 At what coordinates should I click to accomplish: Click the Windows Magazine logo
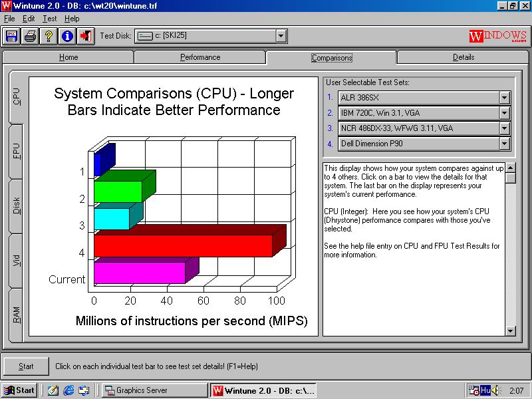(498, 36)
